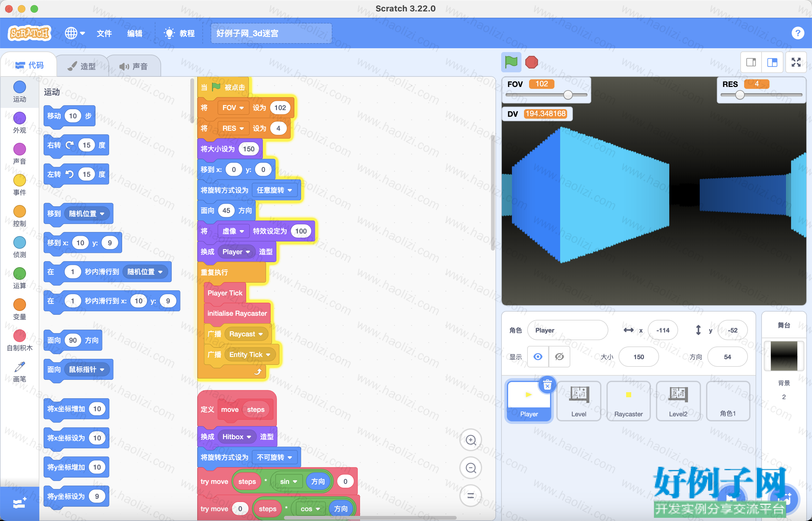This screenshot has height=521, width=812.
Task: Open the Entity Tick broadcast dropdown
Action: (x=250, y=354)
